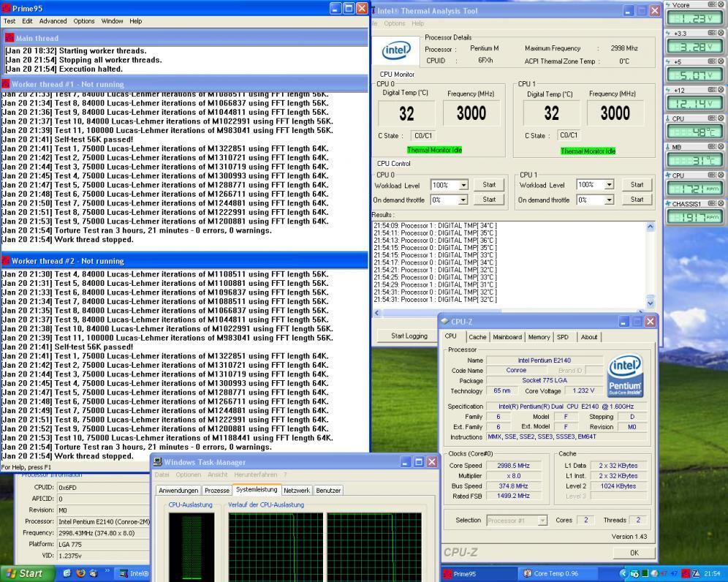Switch to Prozesse tab in Task-Manager

click(x=217, y=490)
